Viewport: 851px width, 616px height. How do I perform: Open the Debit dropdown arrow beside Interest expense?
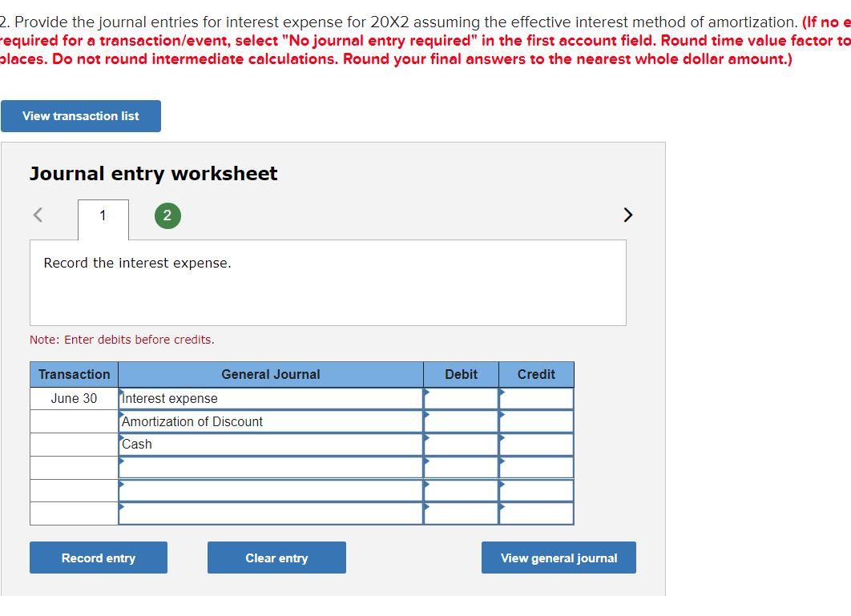427,394
